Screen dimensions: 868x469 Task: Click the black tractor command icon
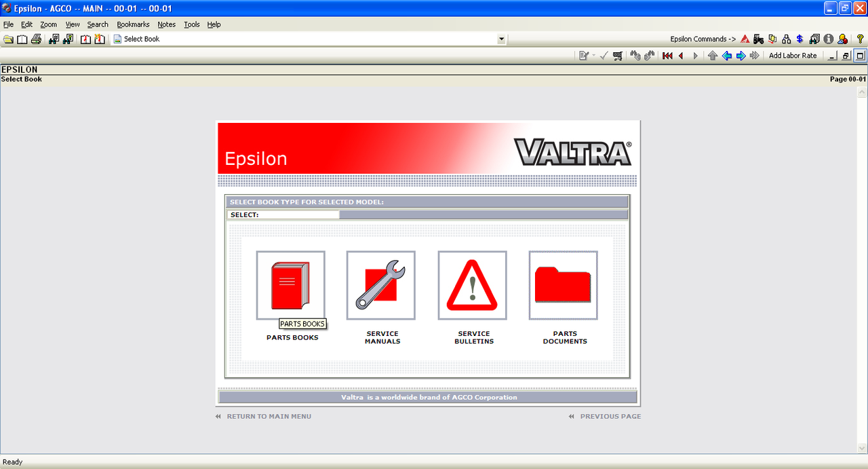tap(758, 39)
